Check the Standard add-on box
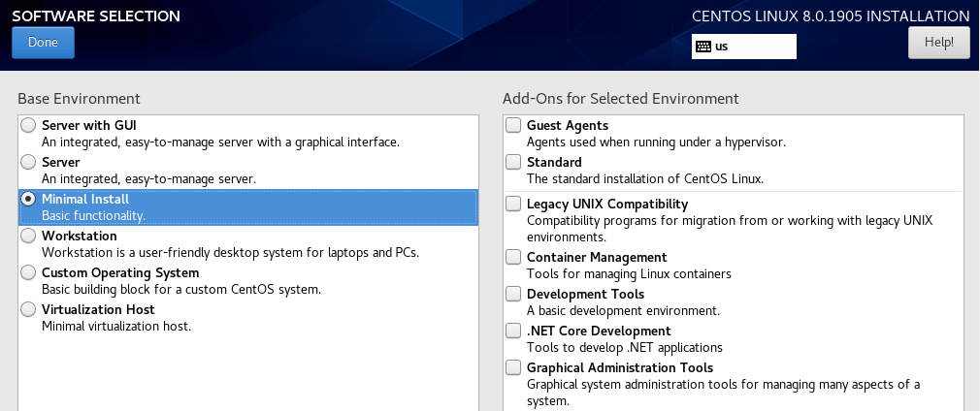Screen dimensions: 980x411 click(x=513, y=162)
